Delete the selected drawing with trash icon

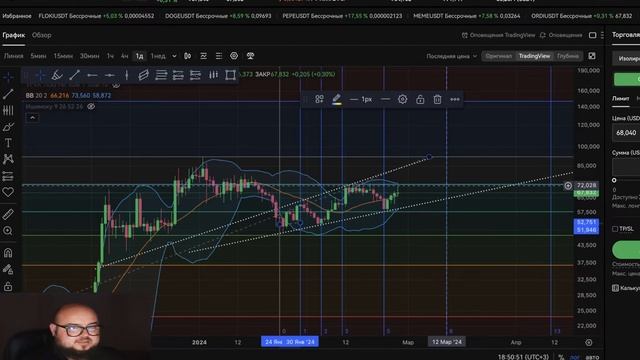click(437, 99)
